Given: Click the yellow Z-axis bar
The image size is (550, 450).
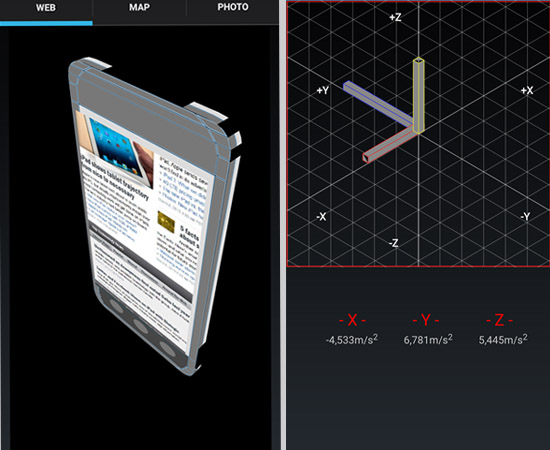Looking at the screenshot, I should click(x=418, y=95).
